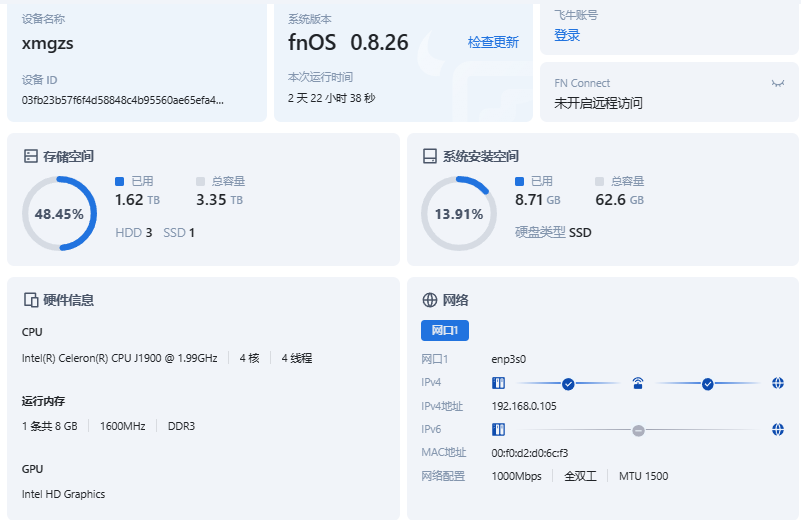The height and width of the screenshot is (520, 801).
Task: Click the MAC address 00:f0:d2:d0:6c:f3
Action: pyautogui.click(x=530, y=453)
